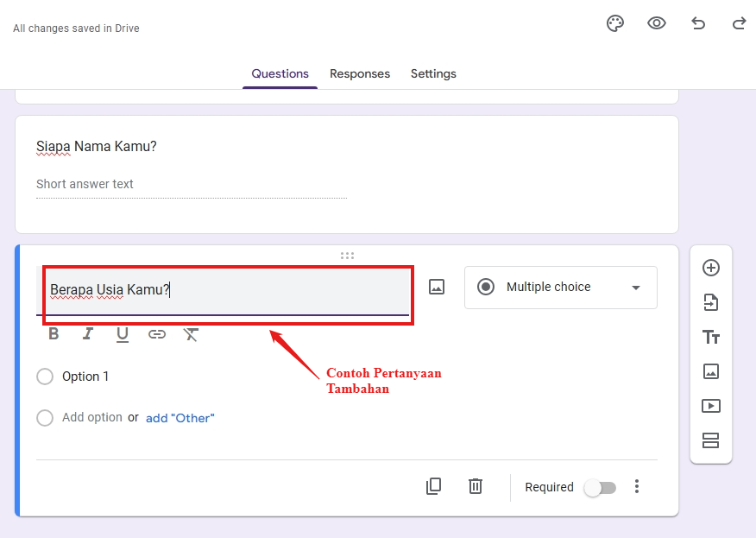Insert a video into the form
This screenshot has width=756, height=538.
point(710,406)
